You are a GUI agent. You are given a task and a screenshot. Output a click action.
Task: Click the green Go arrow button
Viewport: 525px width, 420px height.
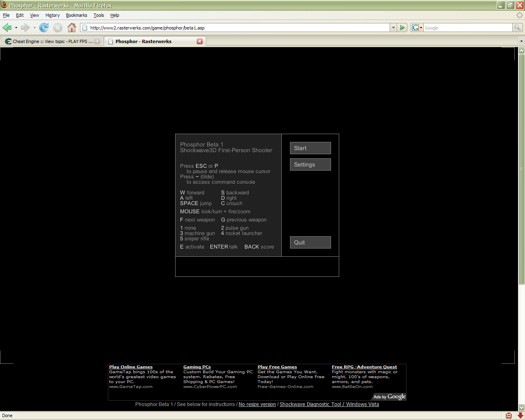click(402, 27)
